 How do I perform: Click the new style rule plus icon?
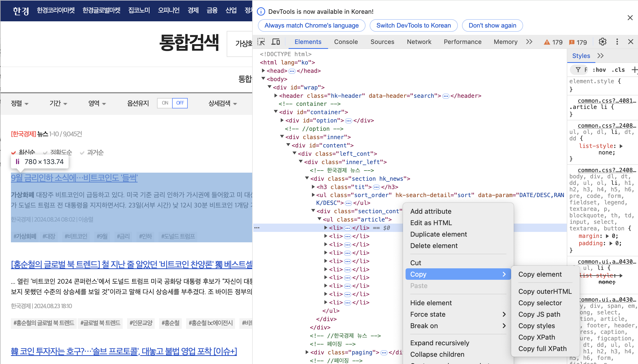634,70
